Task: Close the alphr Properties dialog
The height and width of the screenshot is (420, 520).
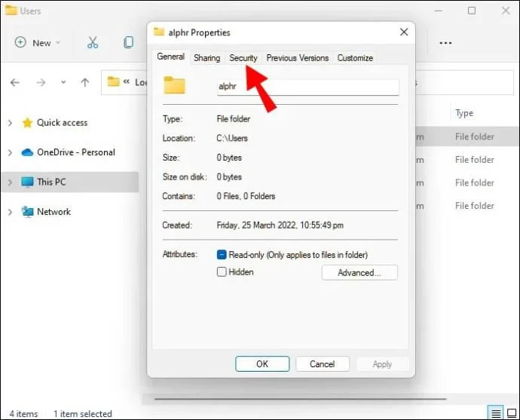Action: (x=404, y=32)
